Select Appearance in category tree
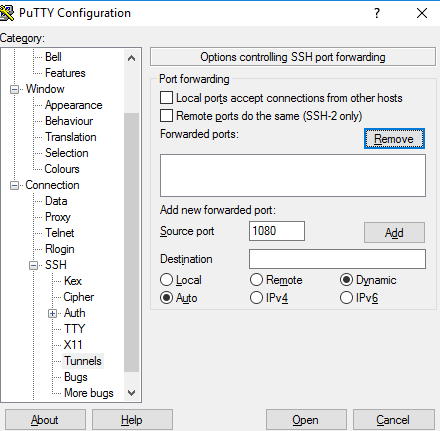 click(x=74, y=105)
